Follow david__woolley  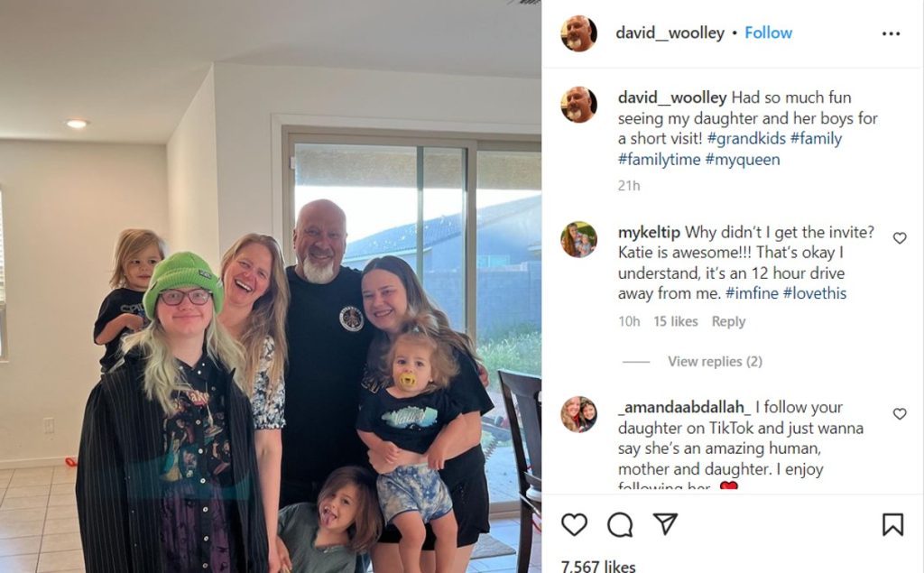click(768, 32)
